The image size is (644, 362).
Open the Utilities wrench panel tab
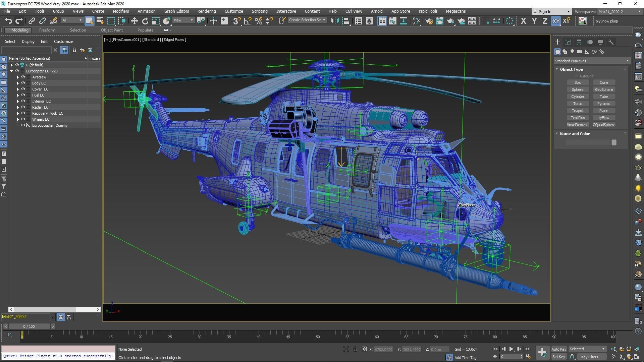(x=611, y=42)
